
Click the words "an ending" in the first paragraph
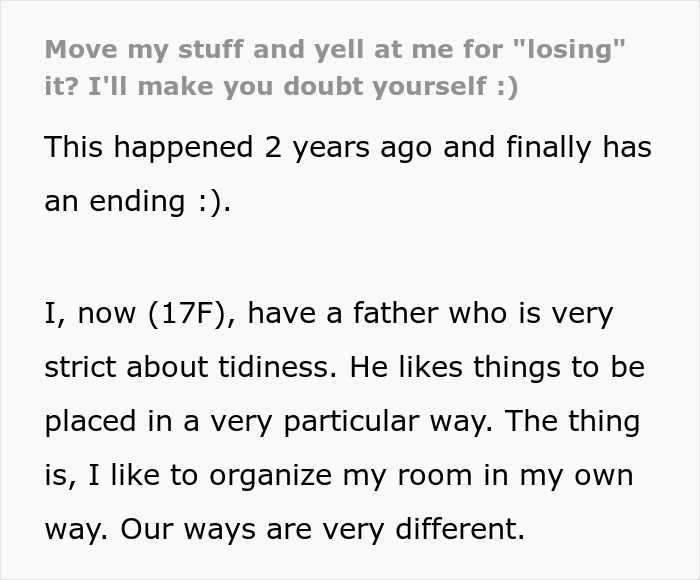click(114, 200)
